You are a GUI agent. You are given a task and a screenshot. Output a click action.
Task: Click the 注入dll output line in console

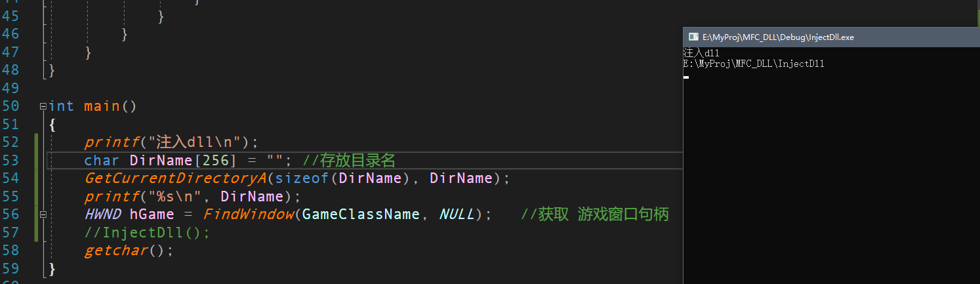click(x=701, y=52)
